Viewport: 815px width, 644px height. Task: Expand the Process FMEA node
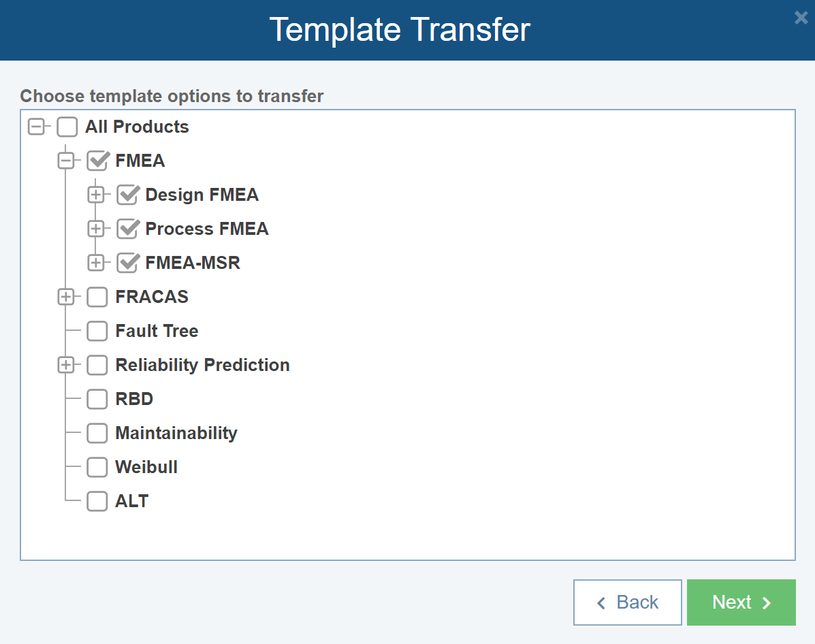coord(97,229)
